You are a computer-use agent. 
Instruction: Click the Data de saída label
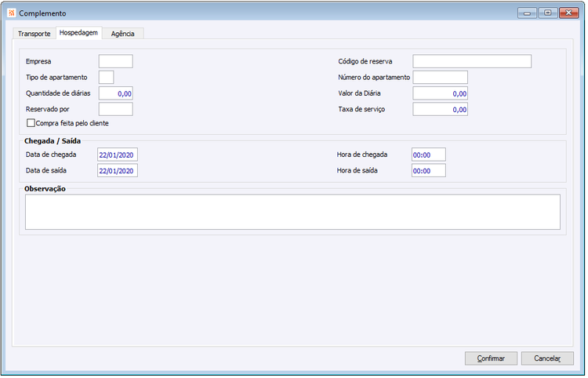(x=45, y=170)
